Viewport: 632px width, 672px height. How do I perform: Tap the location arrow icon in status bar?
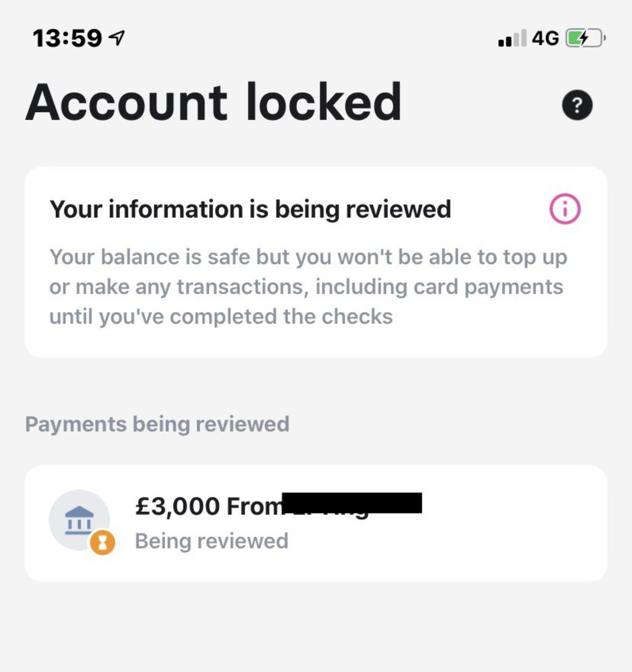(x=116, y=38)
